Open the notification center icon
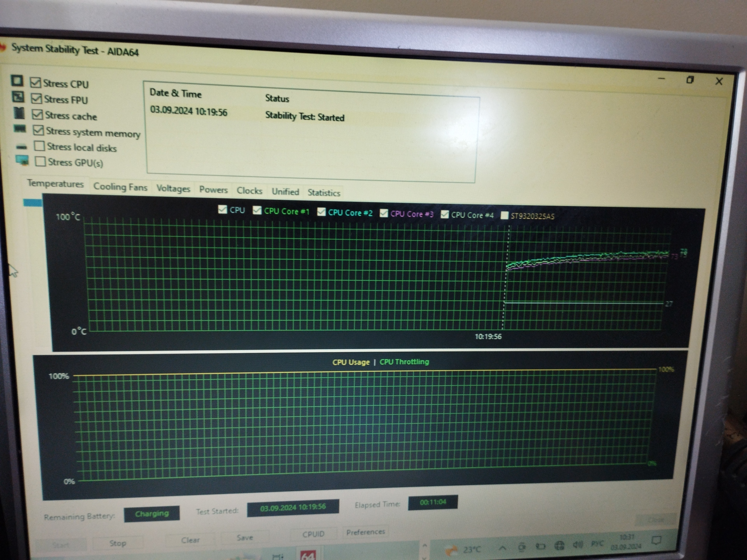747x560 pixels. point(656,540)
